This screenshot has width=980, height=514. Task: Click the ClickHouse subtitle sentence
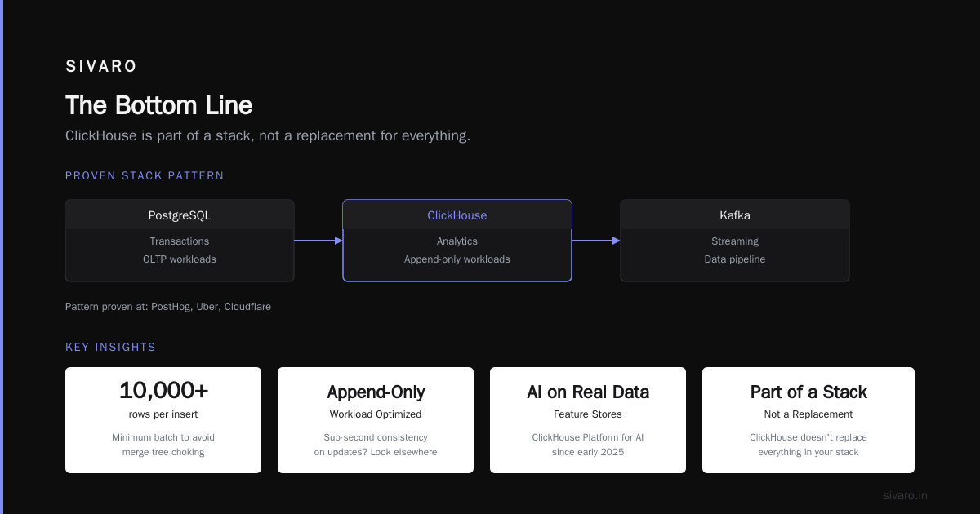268,135
